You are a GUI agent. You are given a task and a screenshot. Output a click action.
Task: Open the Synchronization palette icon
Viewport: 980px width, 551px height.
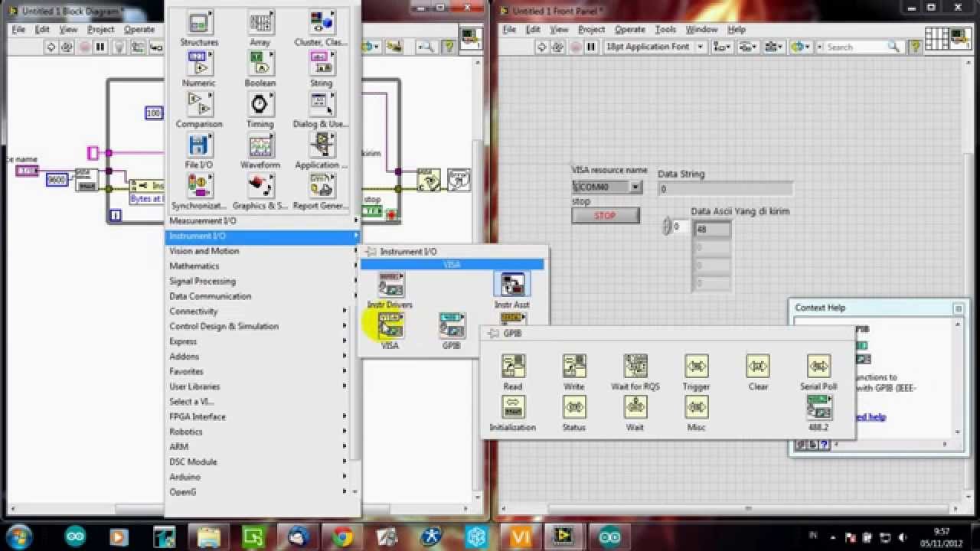click(199, 185)
